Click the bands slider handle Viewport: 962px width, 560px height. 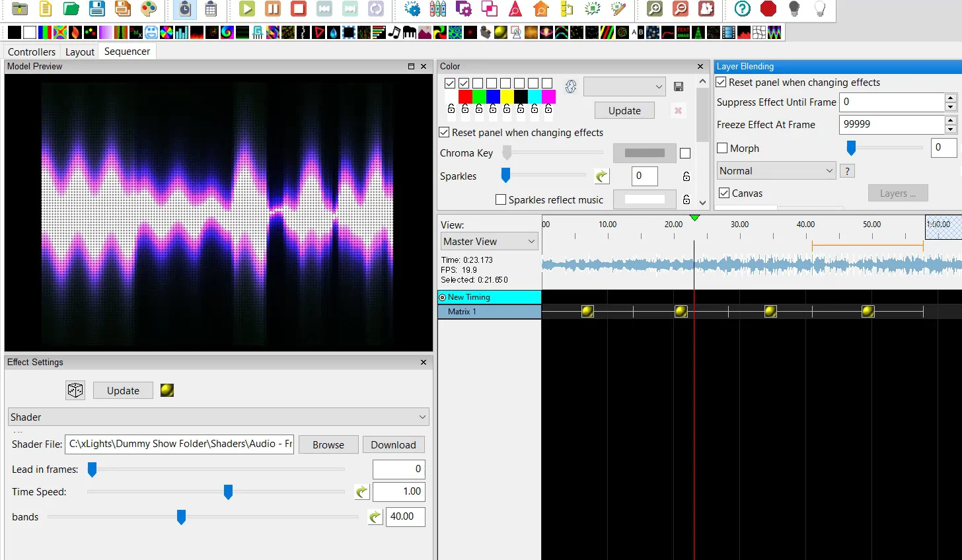click(x=181, y=517)
